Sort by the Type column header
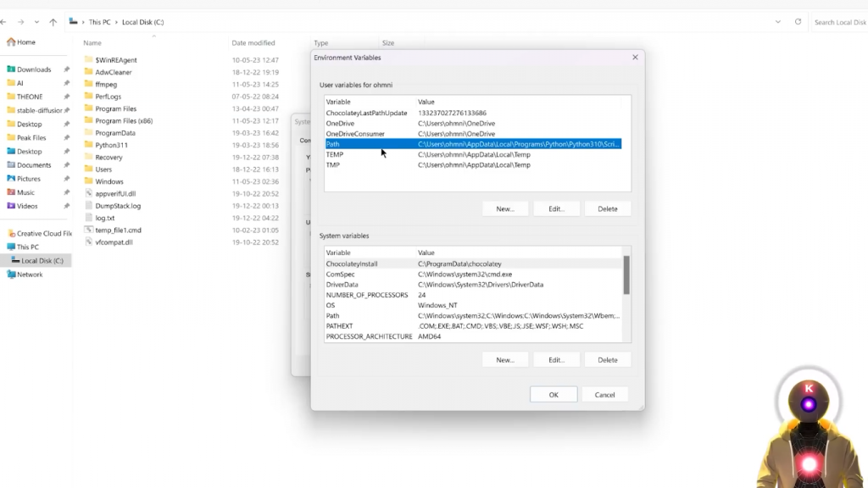The image size is (868, 488). tap(321, 42)
